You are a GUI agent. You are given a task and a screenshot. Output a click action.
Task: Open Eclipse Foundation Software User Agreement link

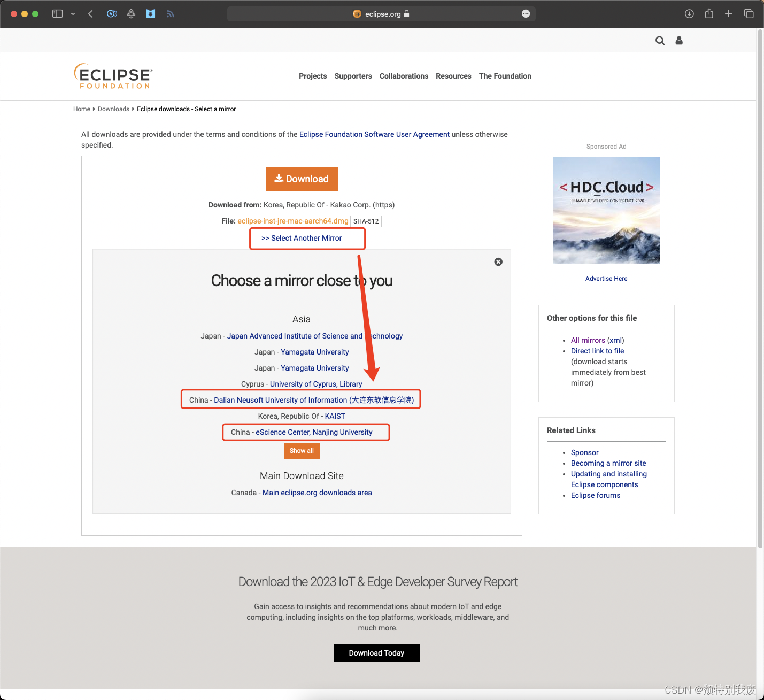[x=374, y=134]
